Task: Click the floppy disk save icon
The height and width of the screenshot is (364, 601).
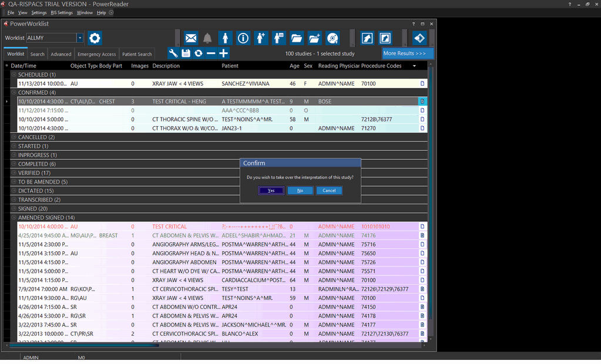Action: (186, 53)
